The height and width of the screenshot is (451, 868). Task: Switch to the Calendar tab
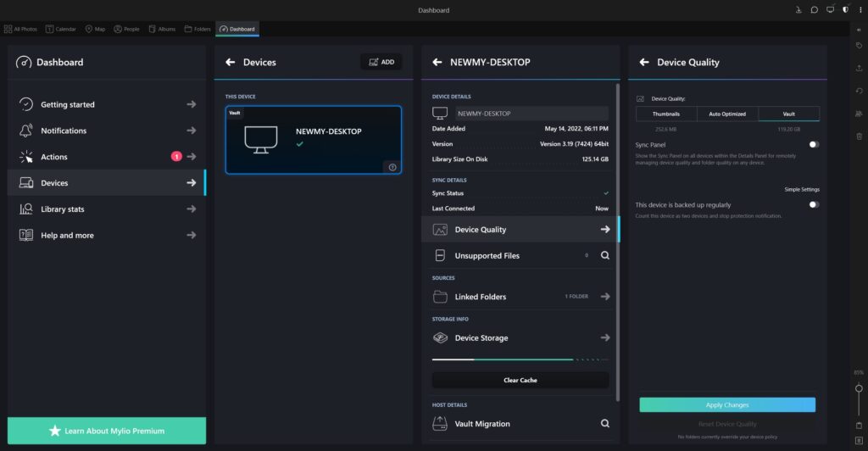pos(61,29)
